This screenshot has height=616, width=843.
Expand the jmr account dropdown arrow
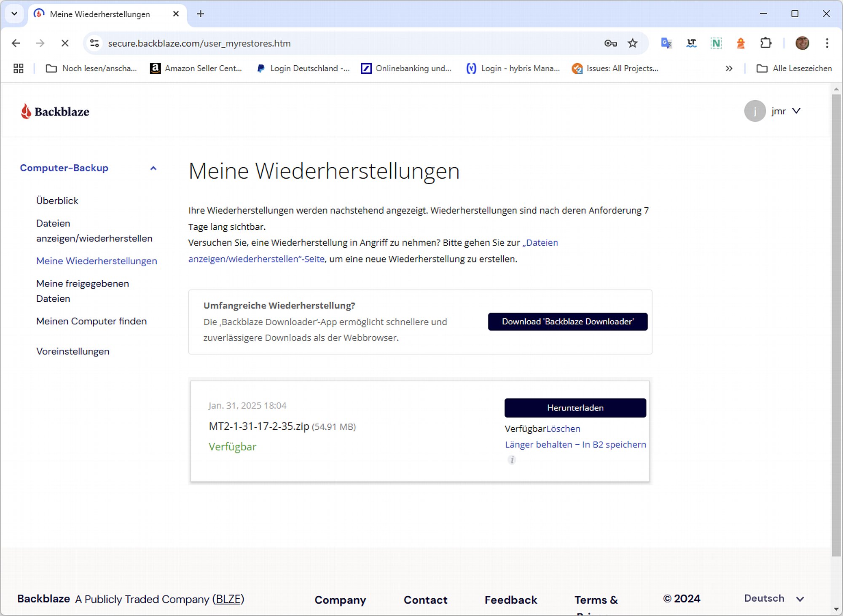(796, 111)
